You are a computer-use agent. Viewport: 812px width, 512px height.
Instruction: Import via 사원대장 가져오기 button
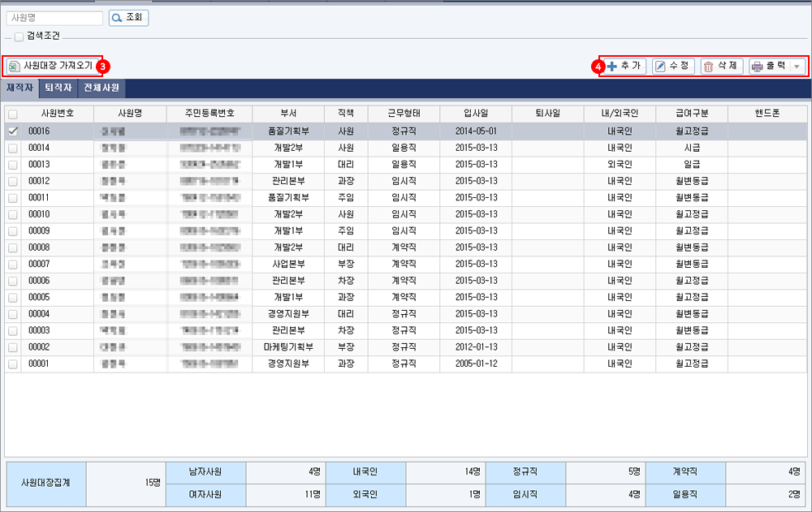pyautogui.click(x=51, y=66)
